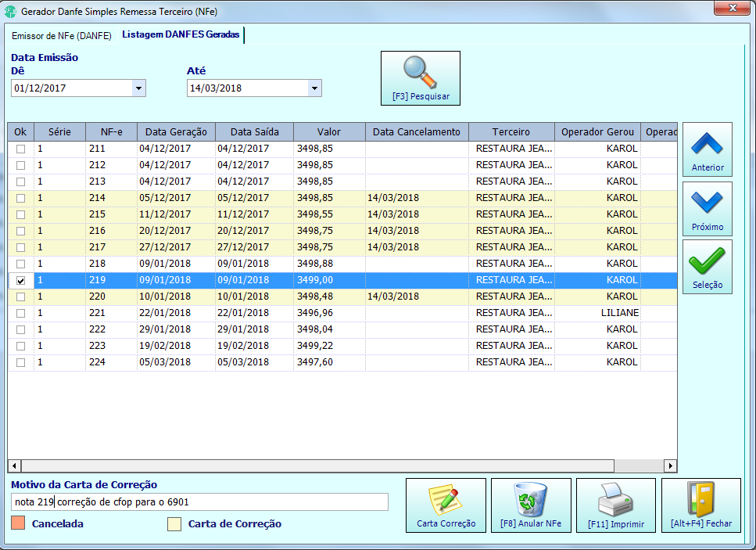This screenshot has width=756, height=550.
Task: Click the door Fechar icon
Action: [x=700, y=499]
